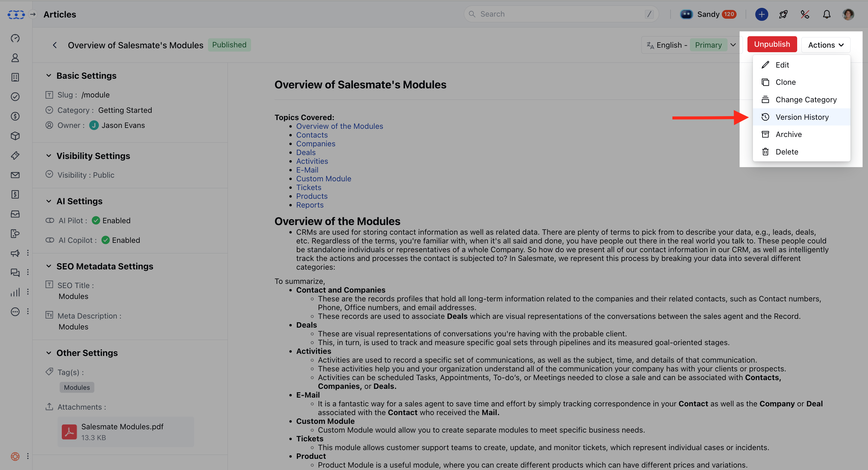868x470 pixels.
Task: Click the AI Copilot toggle icon
Action: click(x=50, y=240)
